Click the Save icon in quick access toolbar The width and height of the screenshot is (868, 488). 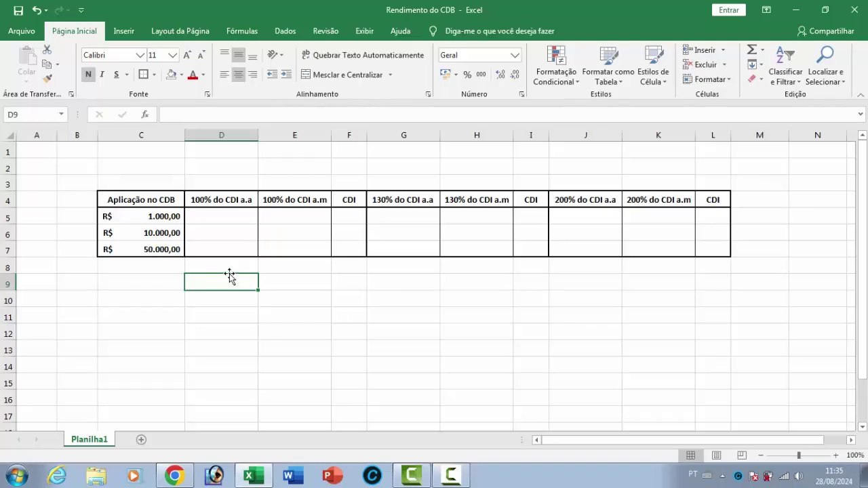point(18,10)
